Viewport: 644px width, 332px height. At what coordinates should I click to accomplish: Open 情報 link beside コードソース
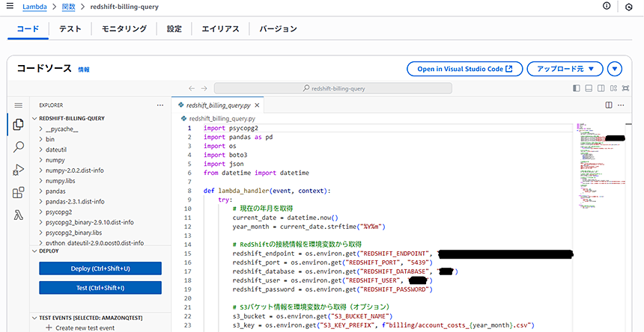click(x=84, y=70)
